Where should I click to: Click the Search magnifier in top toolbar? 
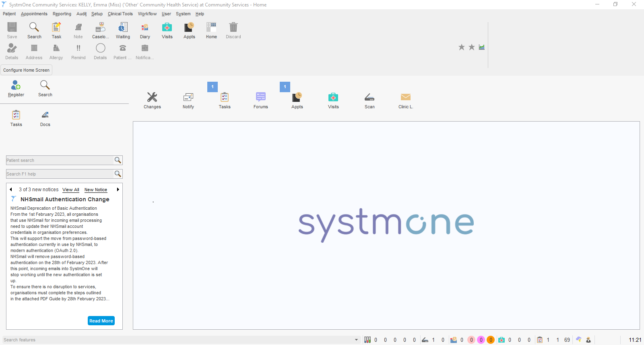click(x=34, y=27)
